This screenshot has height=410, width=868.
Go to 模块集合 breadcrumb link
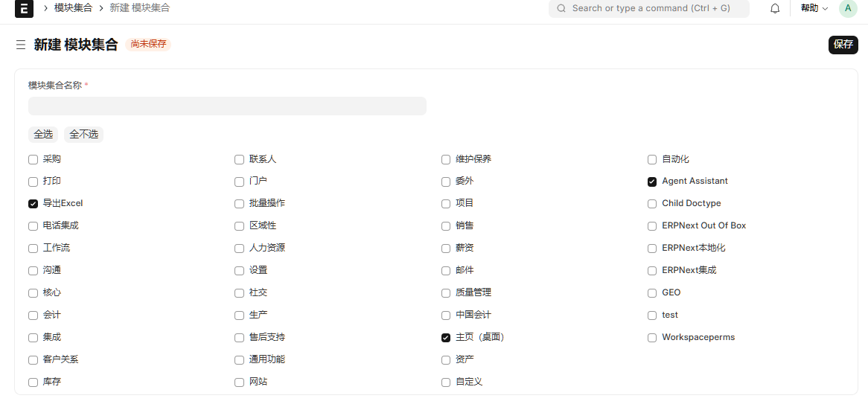[x=73, y=8]
